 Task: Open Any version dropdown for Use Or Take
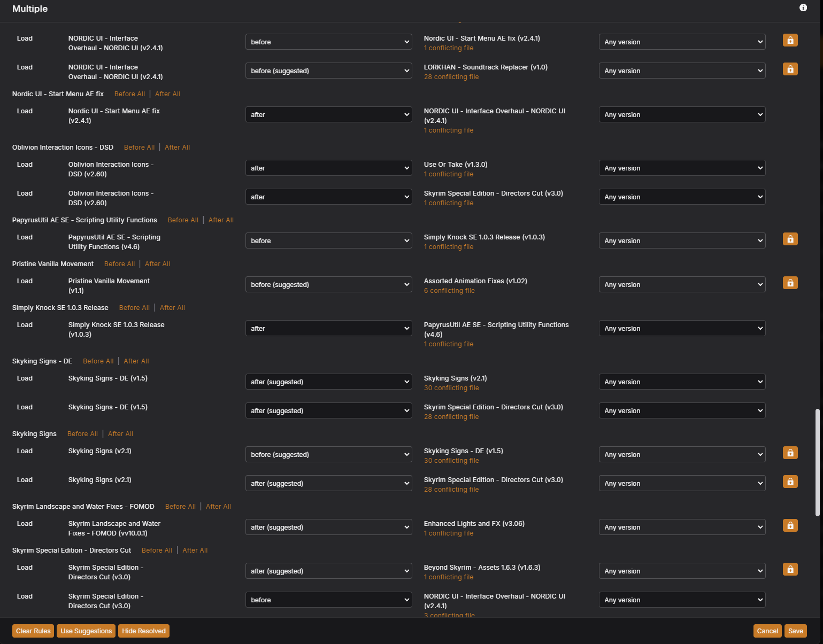[x=682, y=168]
